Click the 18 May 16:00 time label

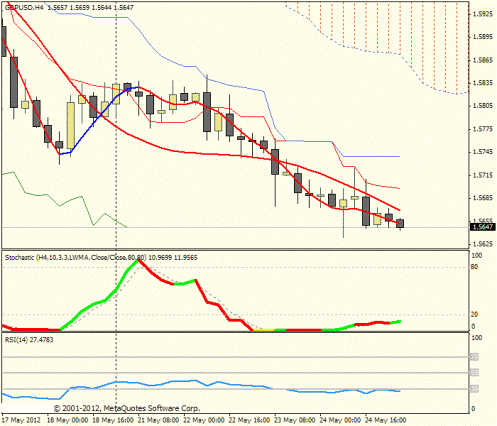point(113,420)
